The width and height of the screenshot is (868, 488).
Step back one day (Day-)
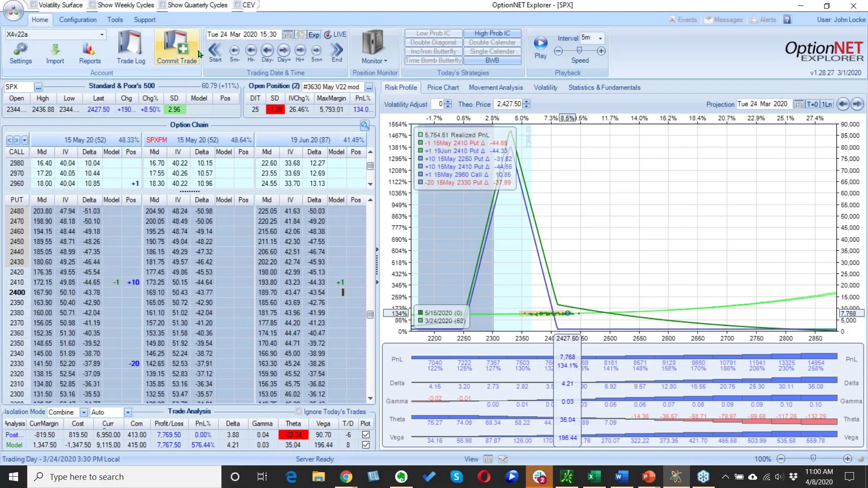coord(267,52)
